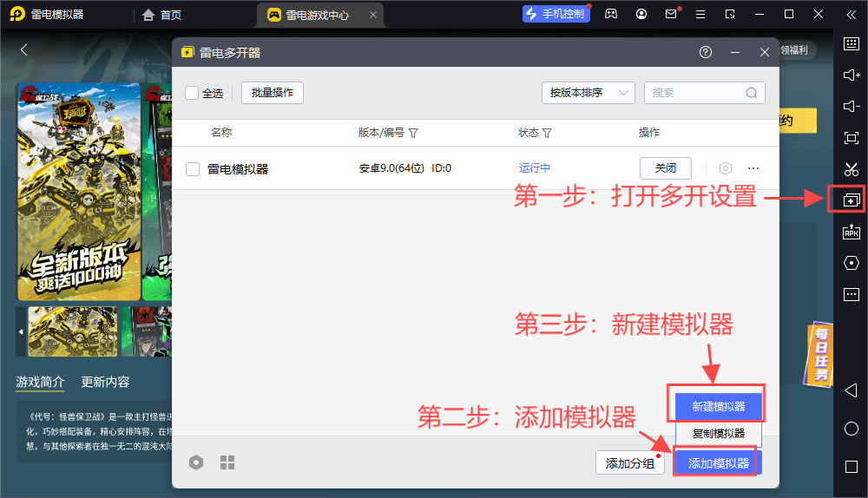Open the operation recorder hexagon icon in sidebar
The height and width of the screenshot is (498, 868).
click(852, 263)
